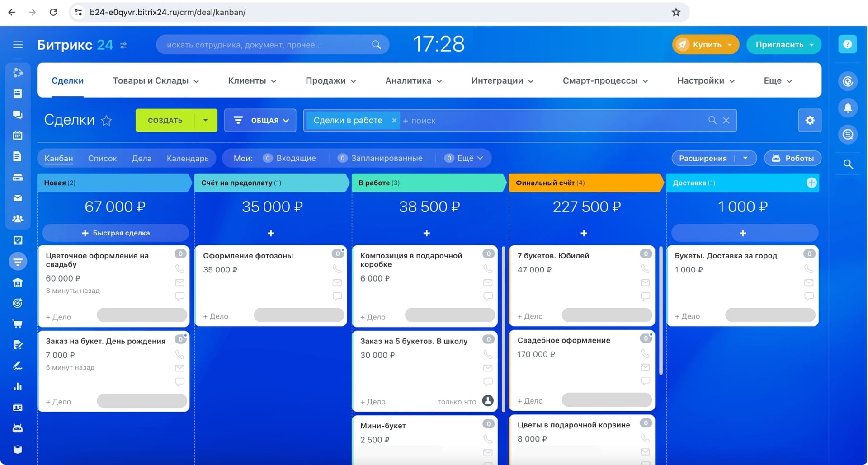Click Быстрая сделка in Новая column
The image size is (868, 465).
click(116, 233)
